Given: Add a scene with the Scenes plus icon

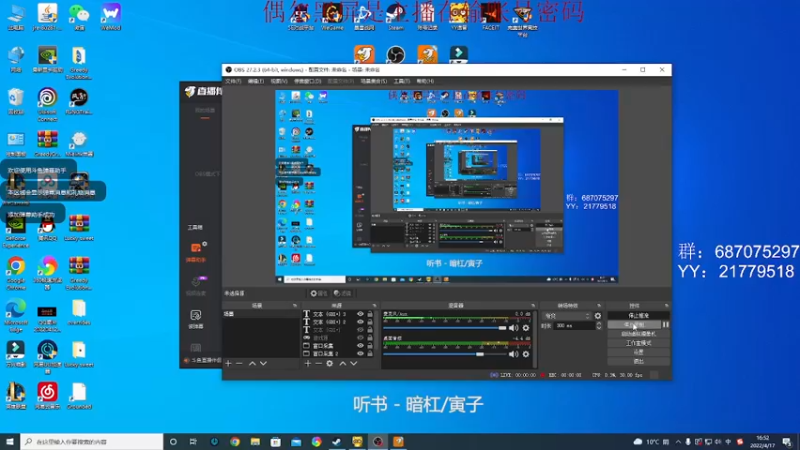Looking at the screenshot, I should tap(228, 363).
